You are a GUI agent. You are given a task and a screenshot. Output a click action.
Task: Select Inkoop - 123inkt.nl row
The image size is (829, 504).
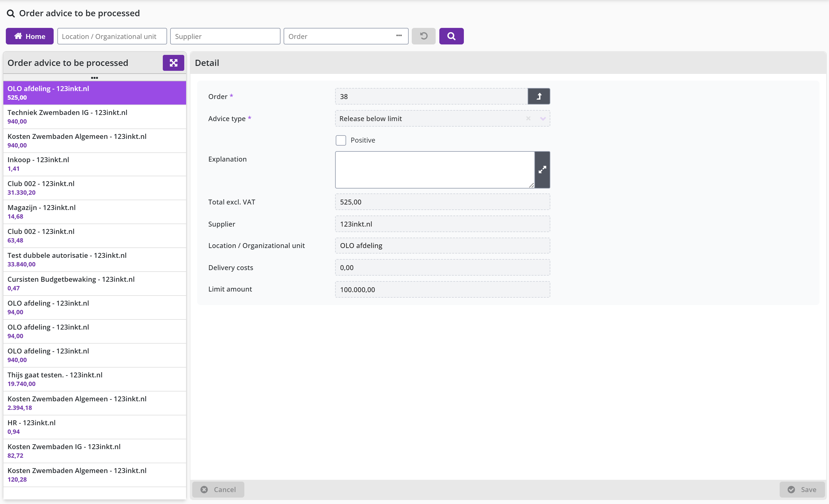pos(94,164)
